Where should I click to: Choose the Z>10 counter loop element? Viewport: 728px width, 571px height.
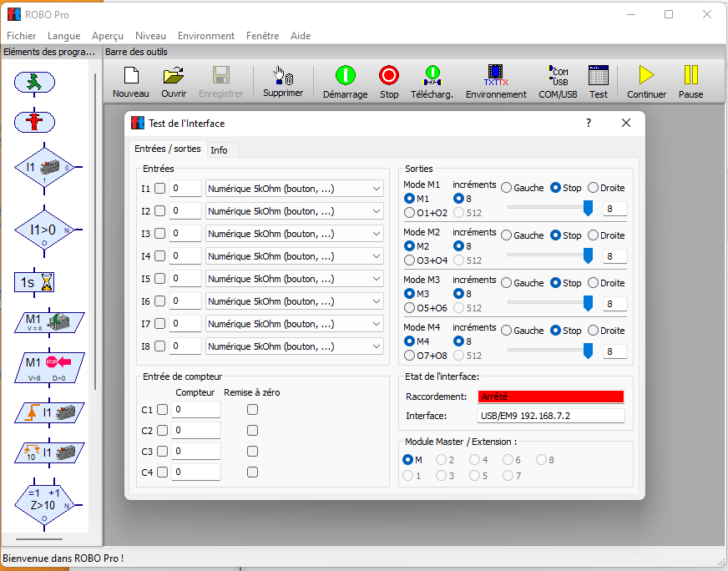[44, 504]
